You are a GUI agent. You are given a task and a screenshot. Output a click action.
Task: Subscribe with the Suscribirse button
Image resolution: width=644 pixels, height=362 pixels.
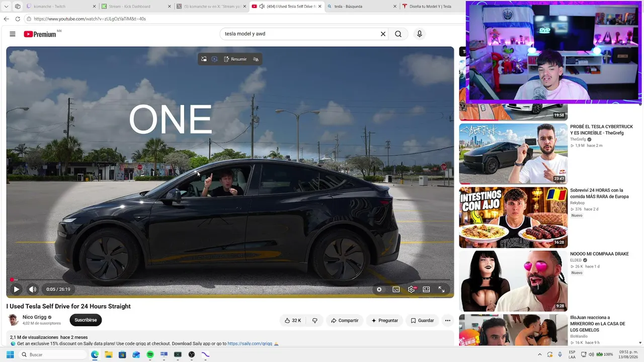[x=86, y=320]
